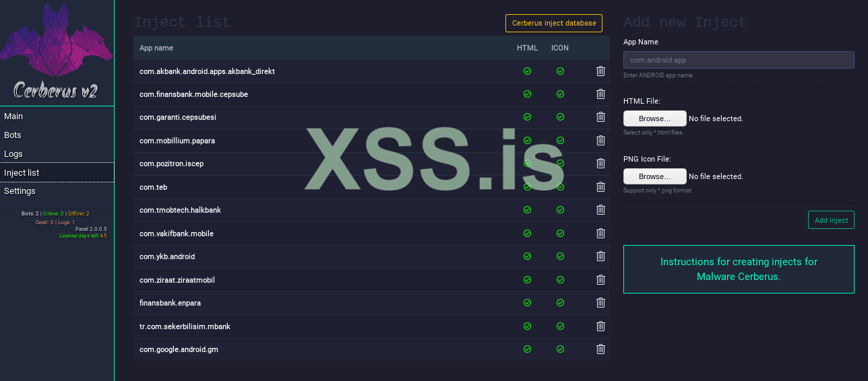Open instructions for creating injects box
This screenshot has width=868, height=381.
739,269
